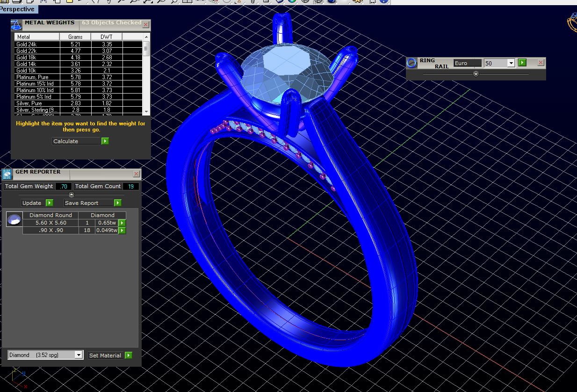Select the Perspective viewport label

click(18, 9)
